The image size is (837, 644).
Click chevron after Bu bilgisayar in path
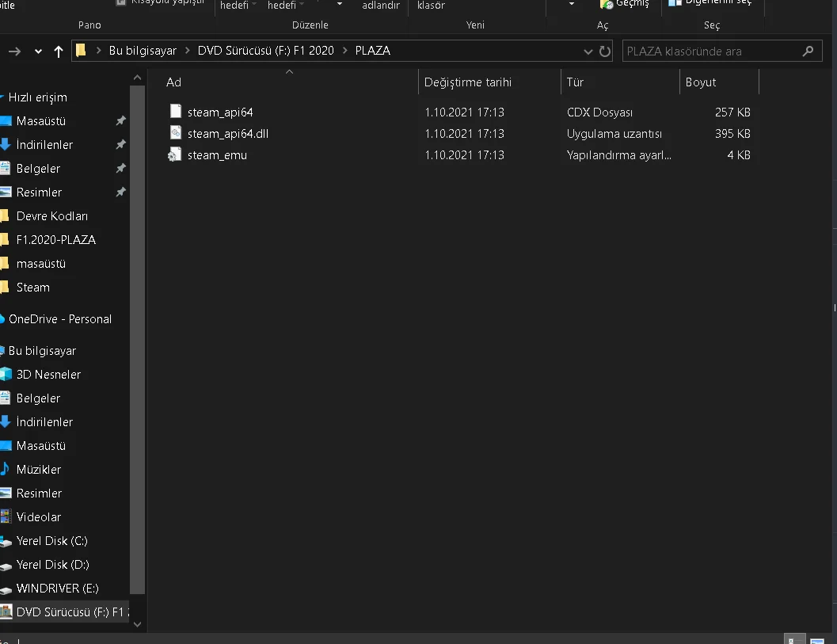188,50
